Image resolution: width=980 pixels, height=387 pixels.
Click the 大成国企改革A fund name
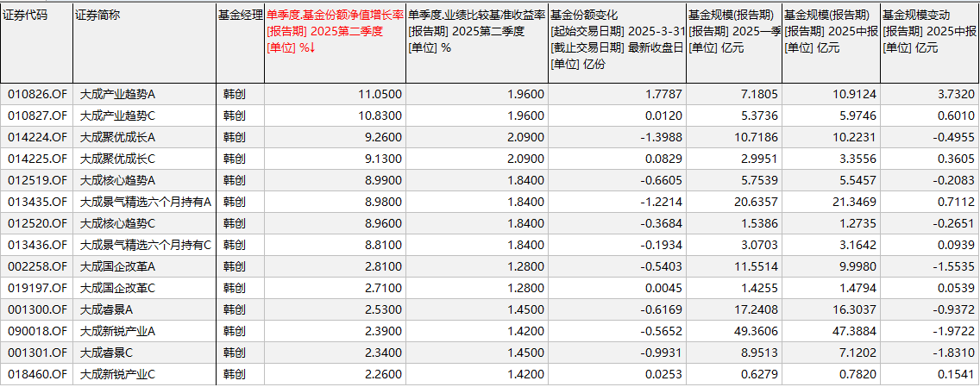(x=117, y=266)
